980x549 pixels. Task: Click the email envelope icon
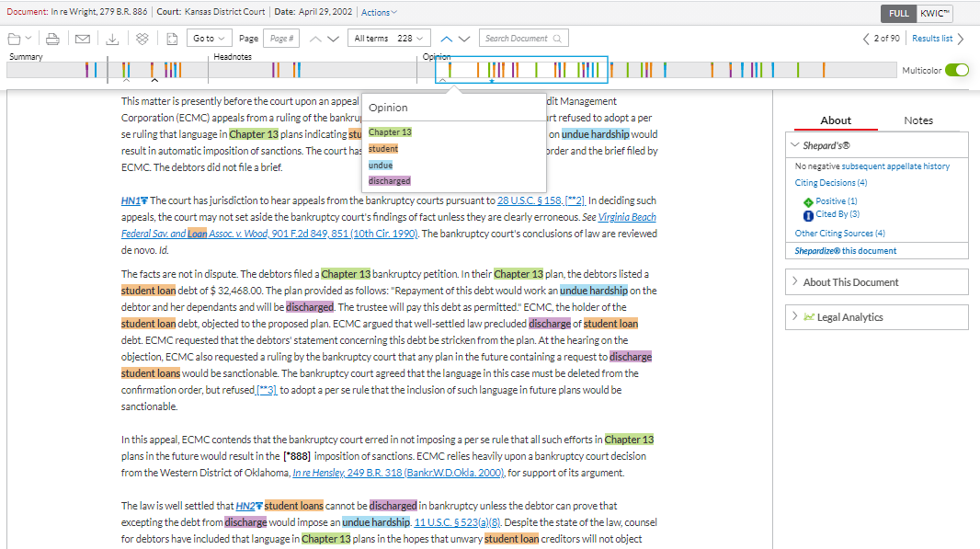click(83, 39)
